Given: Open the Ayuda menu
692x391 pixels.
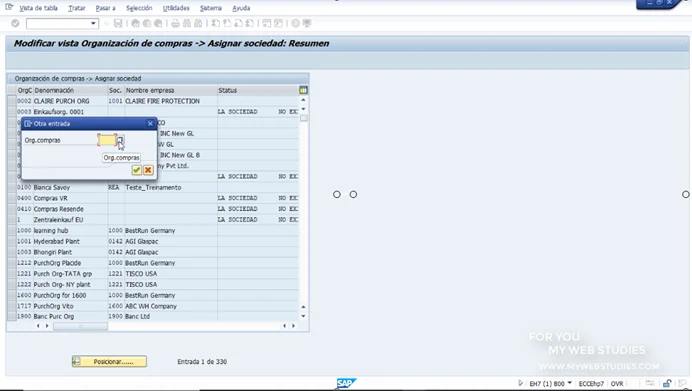Looking at the screenshot, I should (x=241, y=8).
